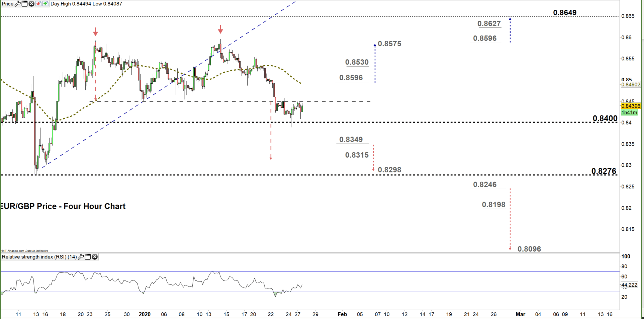The image size is (644, 319).
Task: Click the 0.8096 target label
Action: click(529, 249)
